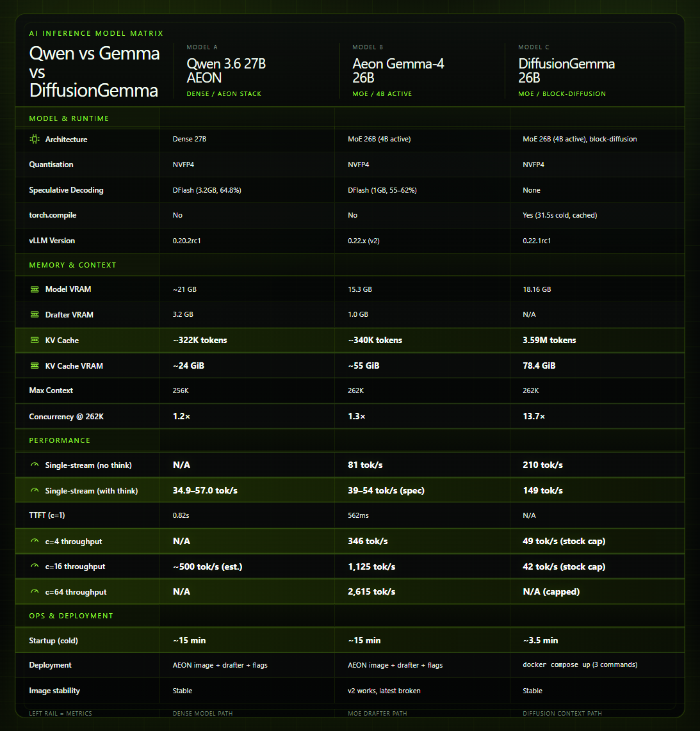Click the 'DFlash (1GB, 55–62%)' cell

click(x=382, y=190)
